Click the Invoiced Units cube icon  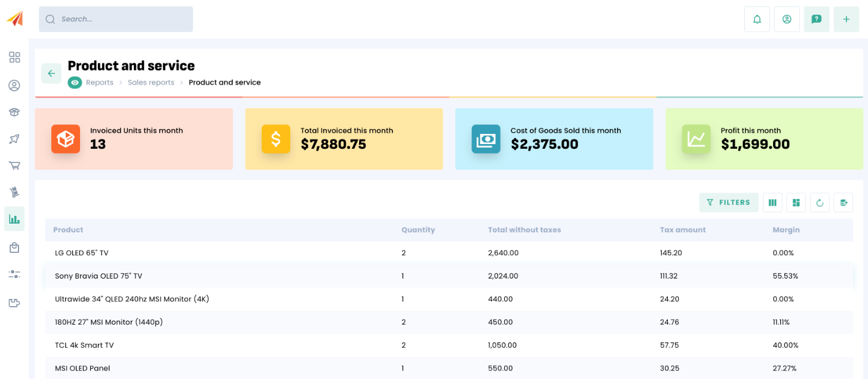click(66, 139)
